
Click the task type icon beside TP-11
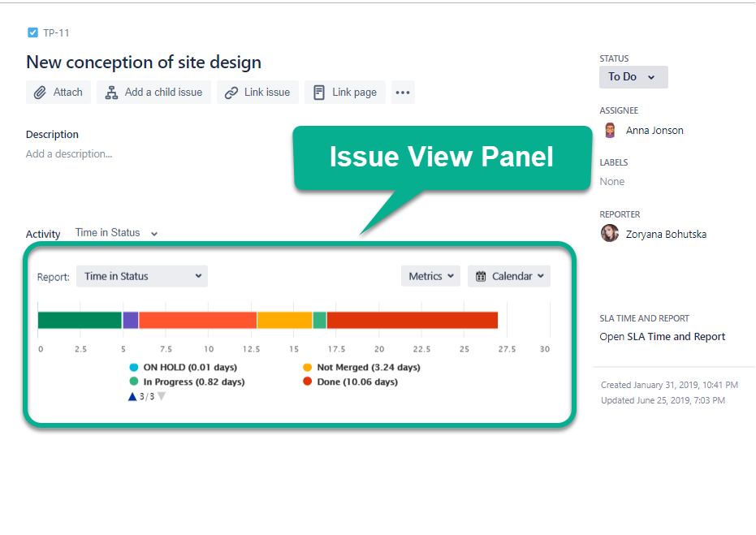(32, 32)
